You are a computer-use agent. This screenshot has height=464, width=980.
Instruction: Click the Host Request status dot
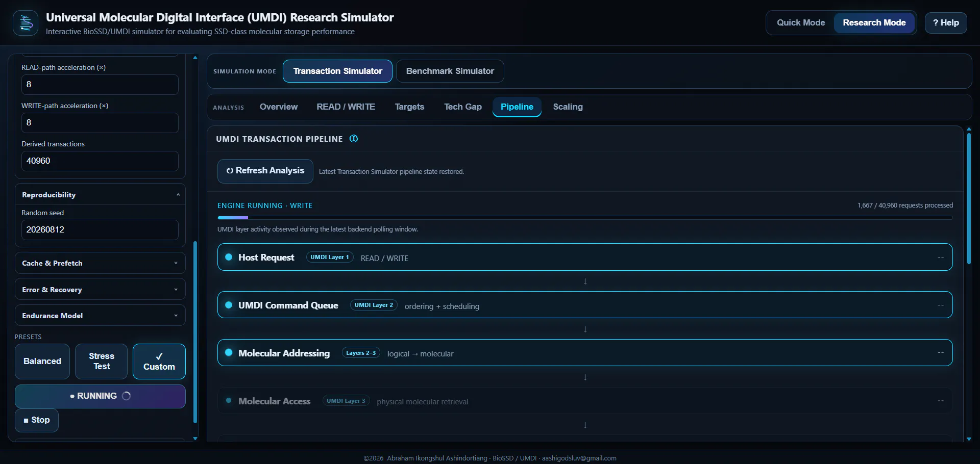coord(229,257)
